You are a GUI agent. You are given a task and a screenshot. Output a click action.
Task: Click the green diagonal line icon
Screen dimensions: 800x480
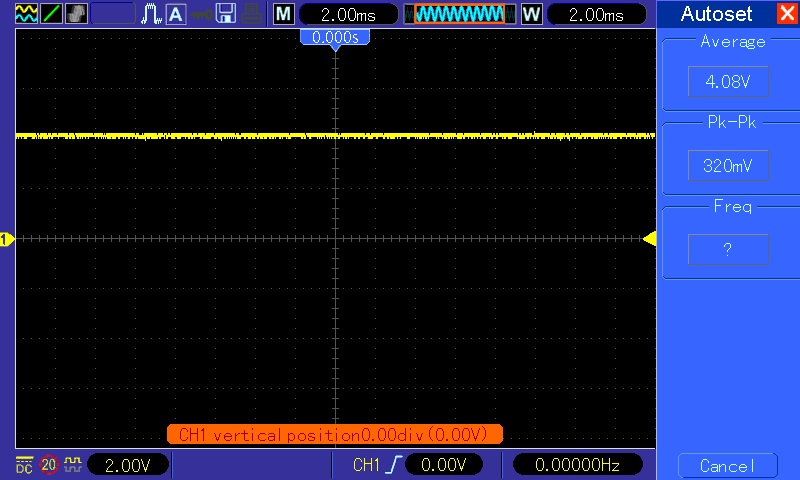click(x=52, y=14)
